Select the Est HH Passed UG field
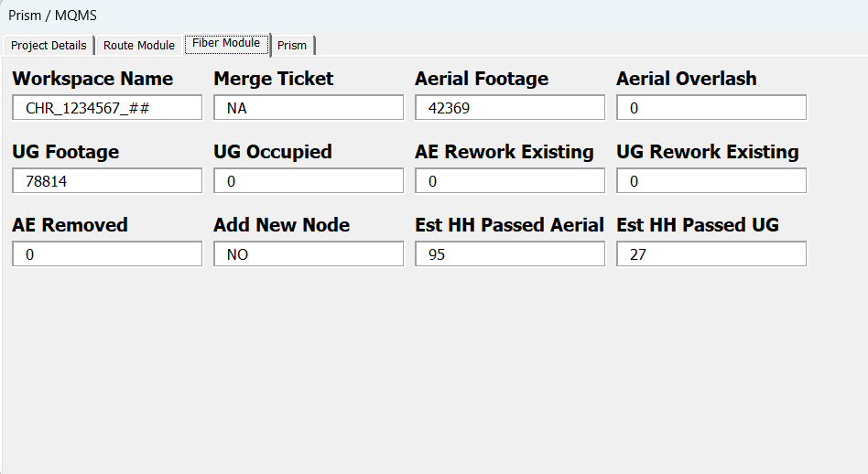The width and height of the screenshot is (868, 474). tap(711, 254)
